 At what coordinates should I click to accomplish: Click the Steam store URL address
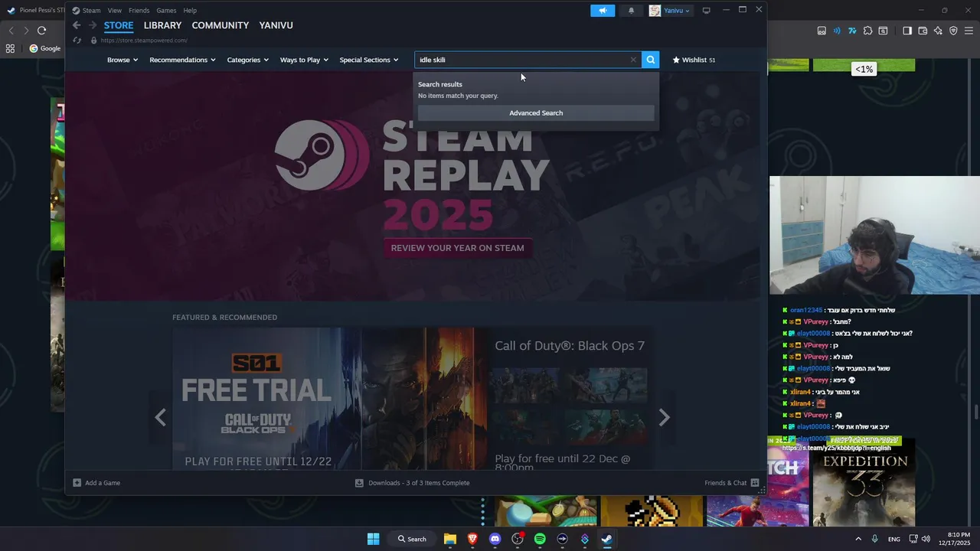click(144, 41)
